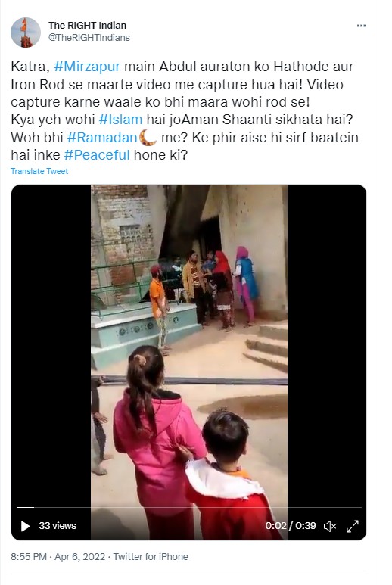Open the #Peaceful hashtag

(97, 155)
